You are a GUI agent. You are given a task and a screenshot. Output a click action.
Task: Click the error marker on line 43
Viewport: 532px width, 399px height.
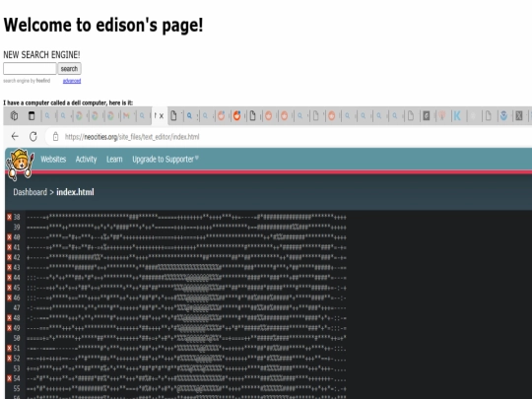click(10, 267)
